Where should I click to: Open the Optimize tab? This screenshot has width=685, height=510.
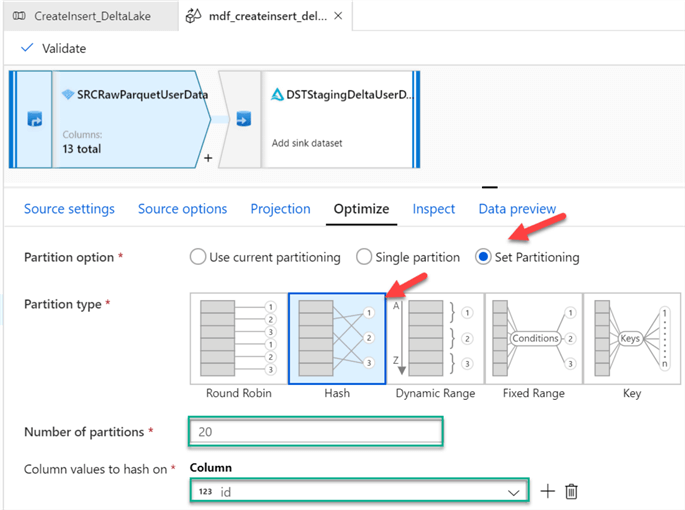361,209
